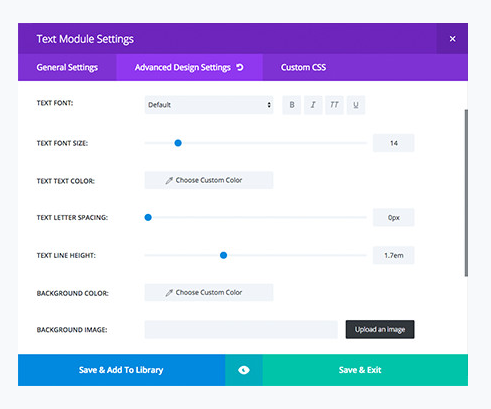Click Upload an Image button

(x=380, y=329)
